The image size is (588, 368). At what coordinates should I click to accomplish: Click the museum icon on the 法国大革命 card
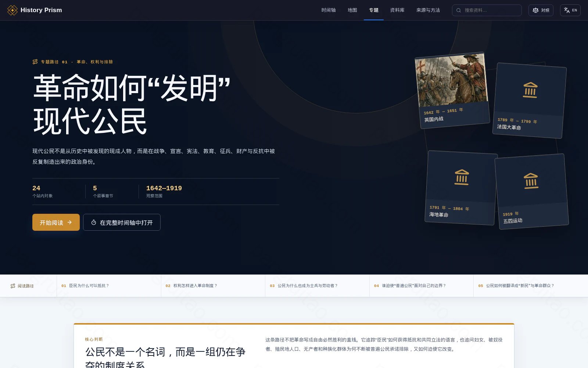530,90
